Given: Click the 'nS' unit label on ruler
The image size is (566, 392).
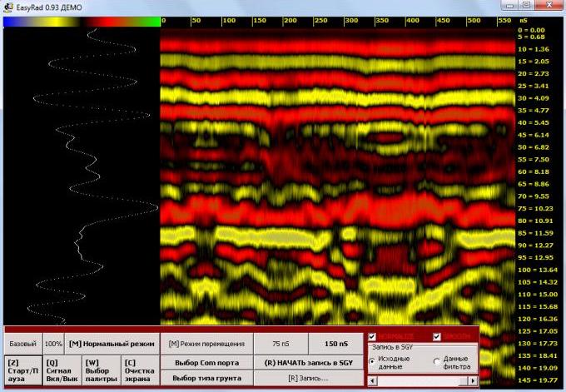Looking at the screenshot, I should [x=523, y=21].
